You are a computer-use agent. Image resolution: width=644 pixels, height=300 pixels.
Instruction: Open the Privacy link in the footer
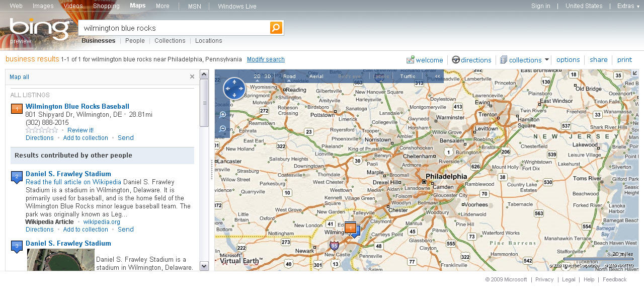click(544, 279)
